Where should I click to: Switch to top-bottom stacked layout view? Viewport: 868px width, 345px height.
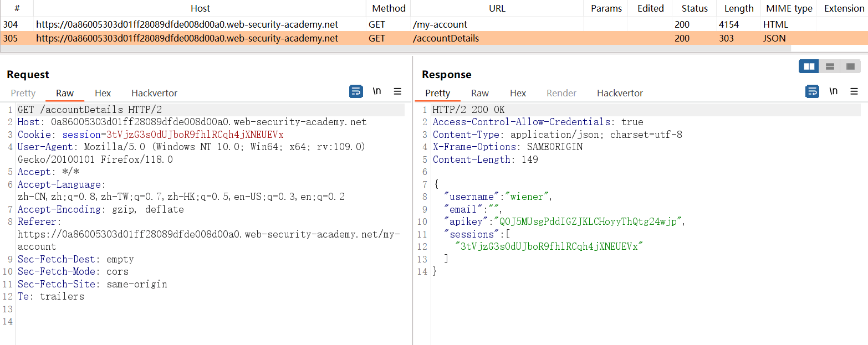point(830,66)
